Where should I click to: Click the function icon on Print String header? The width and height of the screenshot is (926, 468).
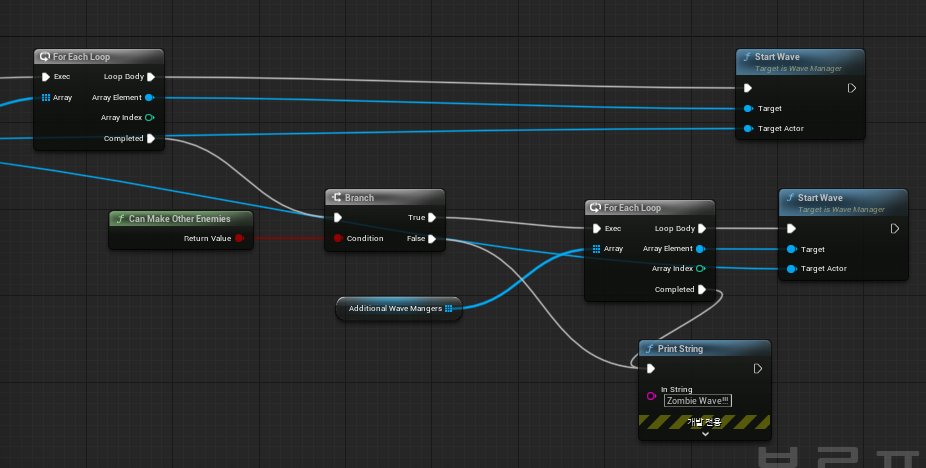(x=650, y=349)
